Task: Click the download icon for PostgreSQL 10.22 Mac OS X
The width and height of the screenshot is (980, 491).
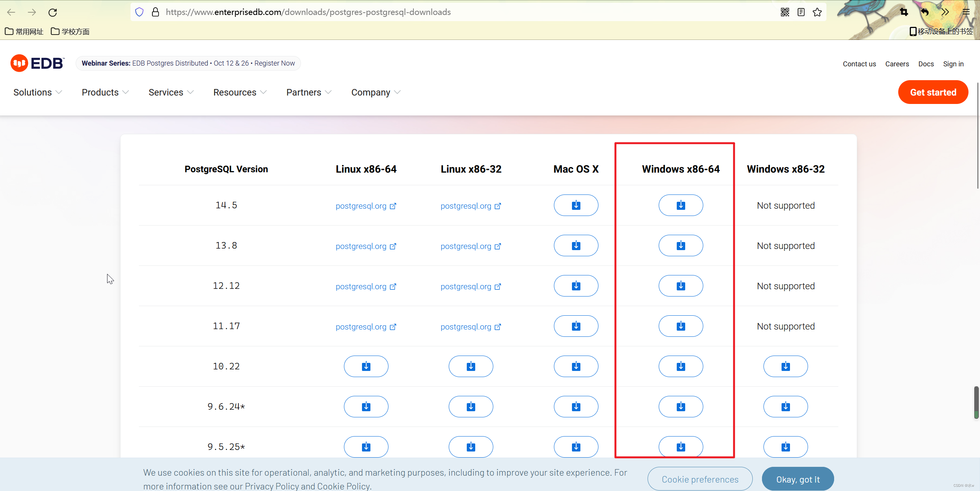Action: [575, 366]
